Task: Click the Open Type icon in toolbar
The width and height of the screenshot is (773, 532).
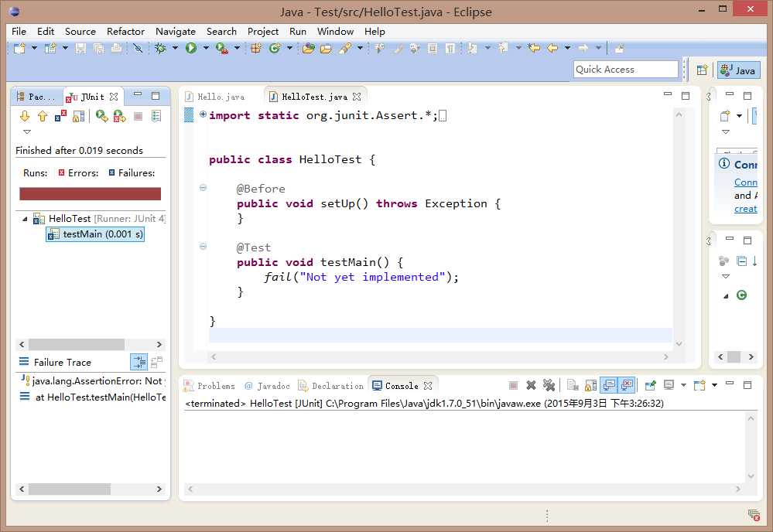Action: coord(308,48)
